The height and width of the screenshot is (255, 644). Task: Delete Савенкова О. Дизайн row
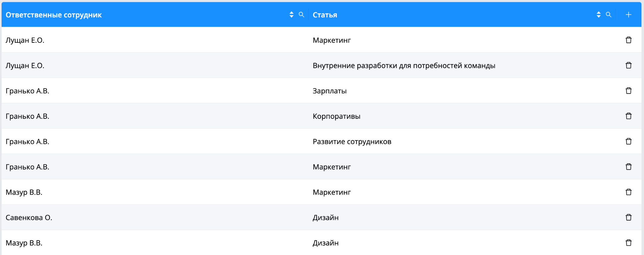(x=628, y=217)
